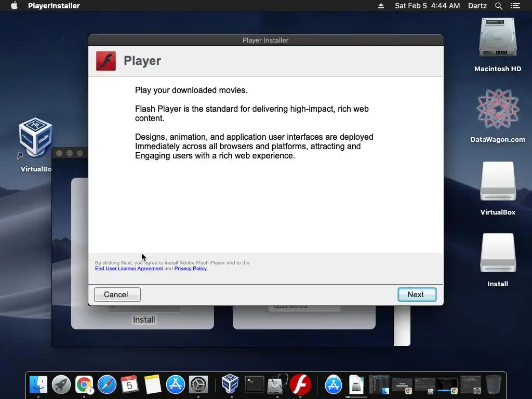Open Terminal from the dock
This screenshot has width=532, height=399.
(x=255, y=385)
